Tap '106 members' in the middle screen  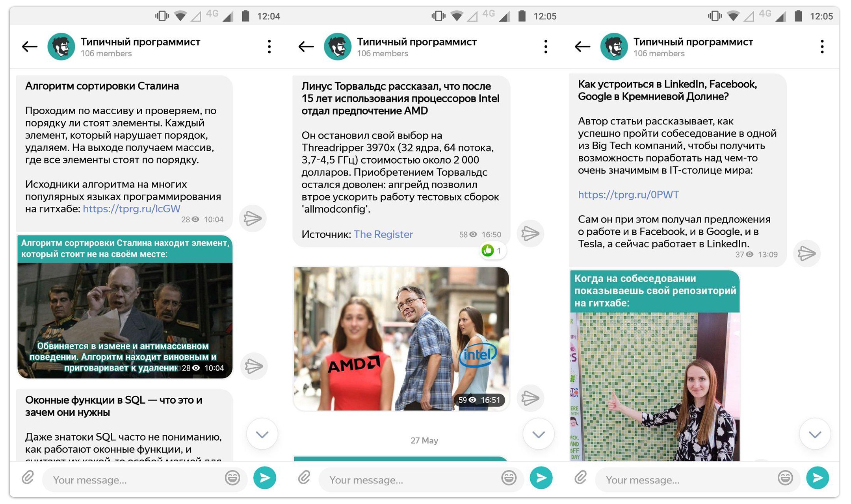click(x=383, y=54)
